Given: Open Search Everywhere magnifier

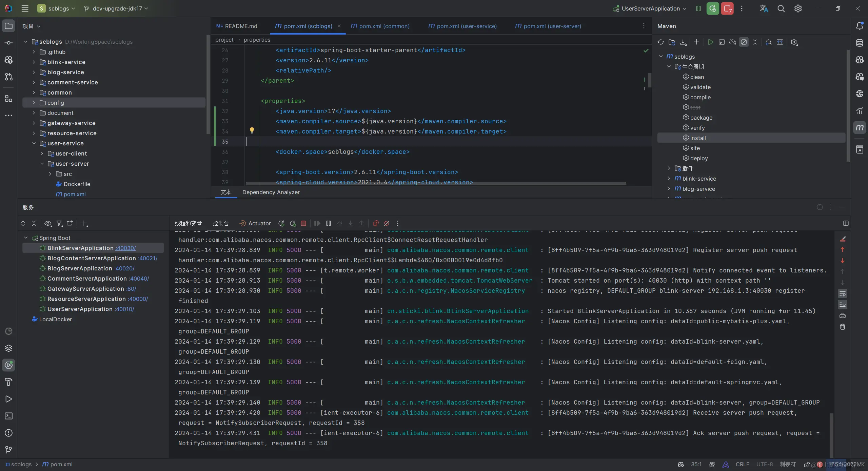Looking at the screenshot, I should (781, 8).
